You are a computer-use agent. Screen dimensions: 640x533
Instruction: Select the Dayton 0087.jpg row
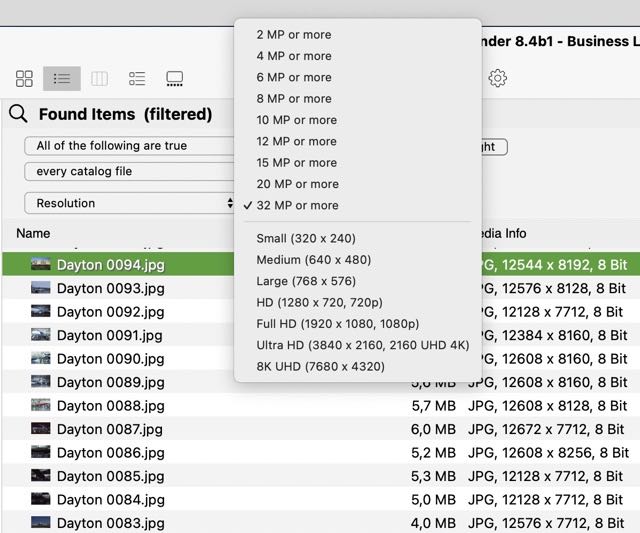110,429
